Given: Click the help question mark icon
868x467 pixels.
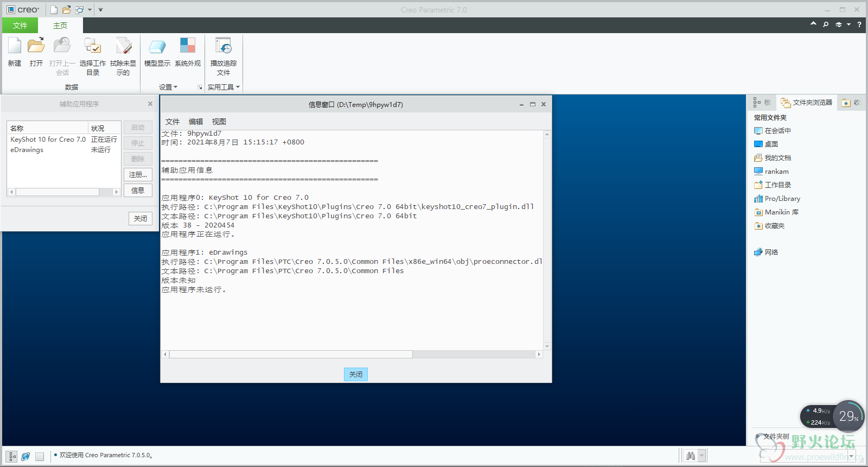Looking at the screenshot, I should (859, 24).
